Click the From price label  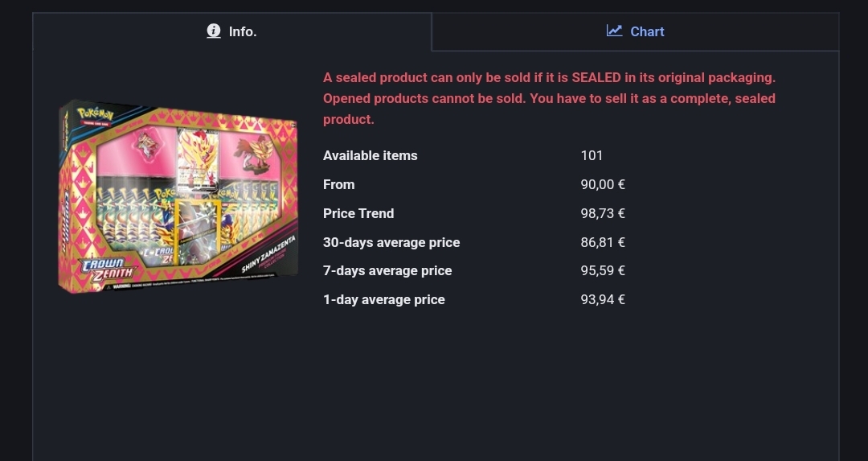338,184
